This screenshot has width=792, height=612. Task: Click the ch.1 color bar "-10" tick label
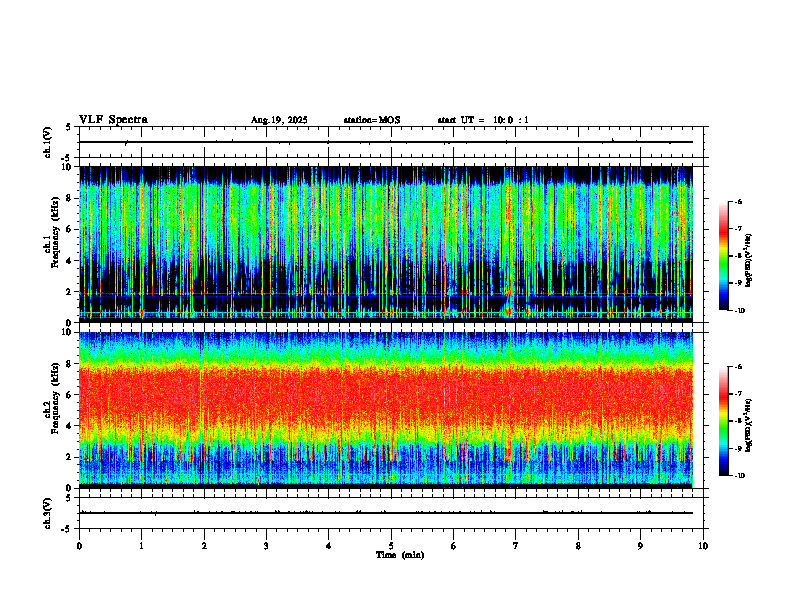pos(740,311)
